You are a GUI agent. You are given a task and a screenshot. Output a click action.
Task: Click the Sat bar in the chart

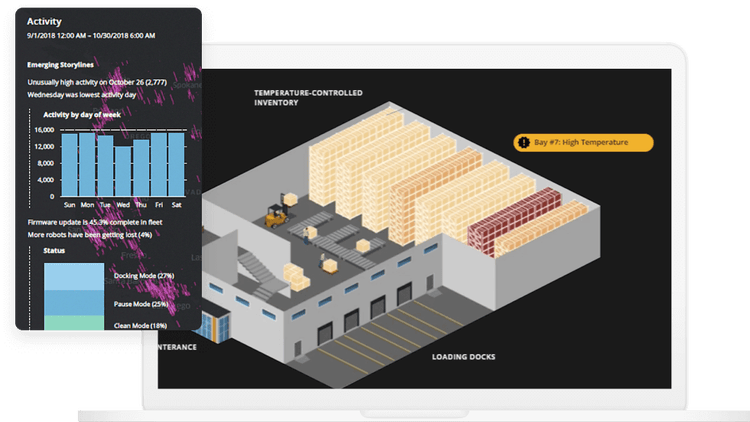tap(175, 164)
